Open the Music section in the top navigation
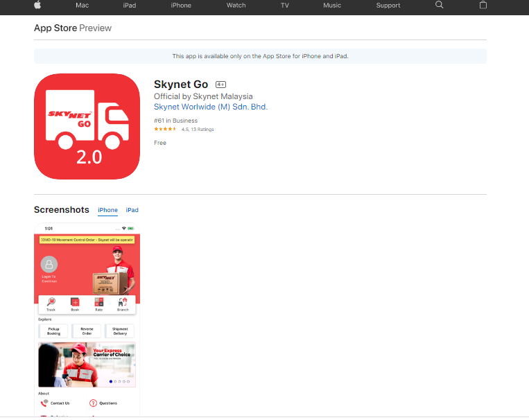Viewport: 529px width, 420px height. pyautogui.click(x=332, y=6)
